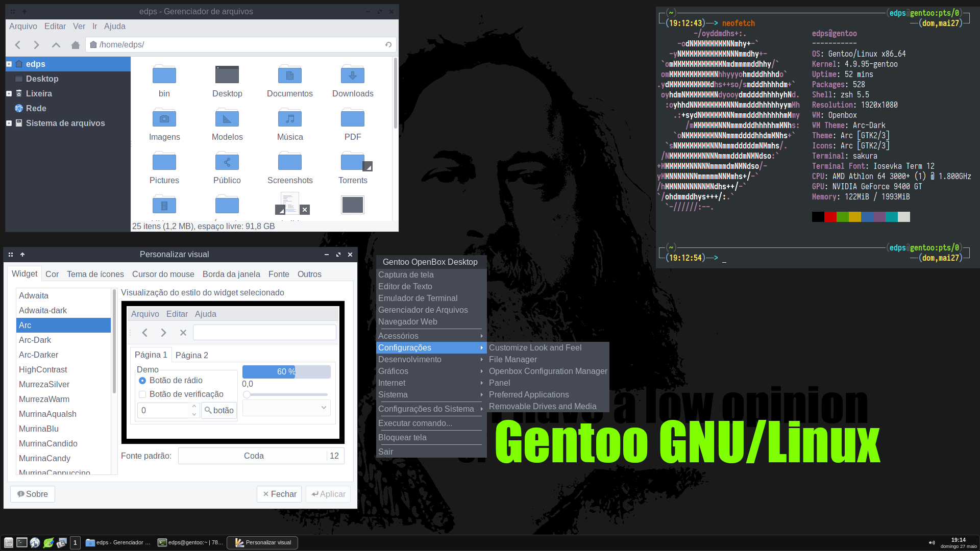
Task: Open the Página 2 tab
Action: click(192, 356)
